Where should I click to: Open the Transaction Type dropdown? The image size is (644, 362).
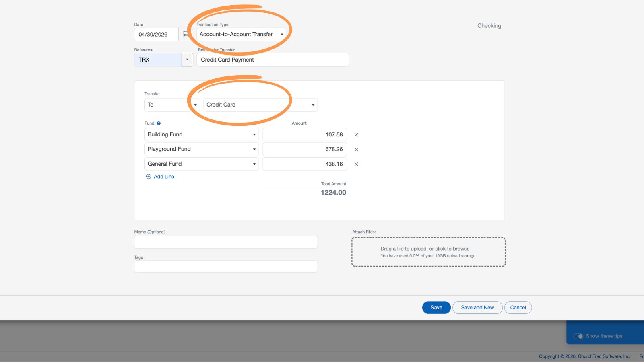[242, 35]
